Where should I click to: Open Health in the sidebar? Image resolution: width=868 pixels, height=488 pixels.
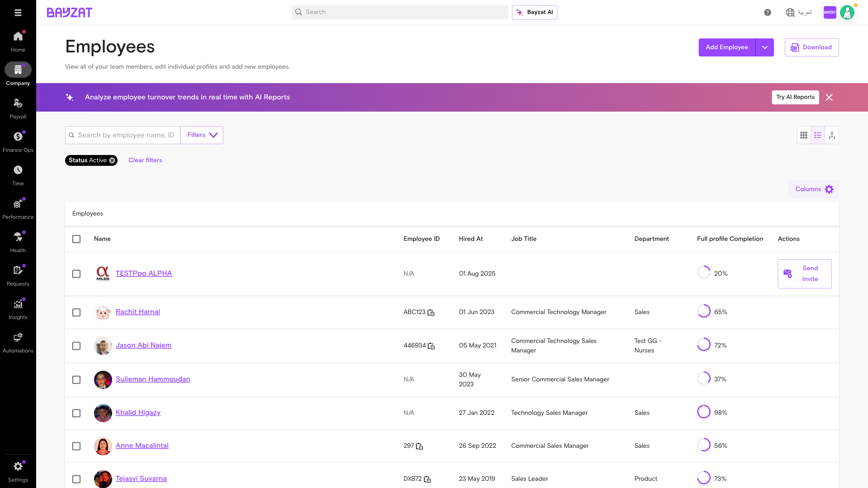(x=18, y=242)
